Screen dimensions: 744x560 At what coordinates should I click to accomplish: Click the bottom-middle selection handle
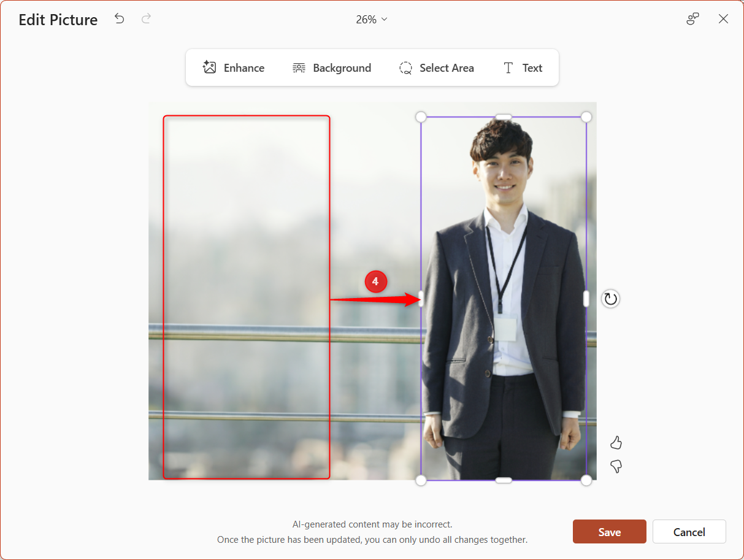(504, 480)
